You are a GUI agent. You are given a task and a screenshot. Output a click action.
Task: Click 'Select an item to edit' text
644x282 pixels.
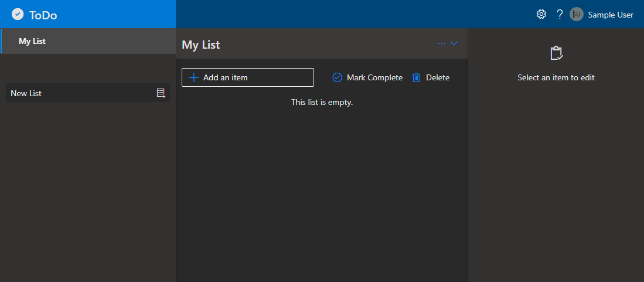tap(556, 78)
